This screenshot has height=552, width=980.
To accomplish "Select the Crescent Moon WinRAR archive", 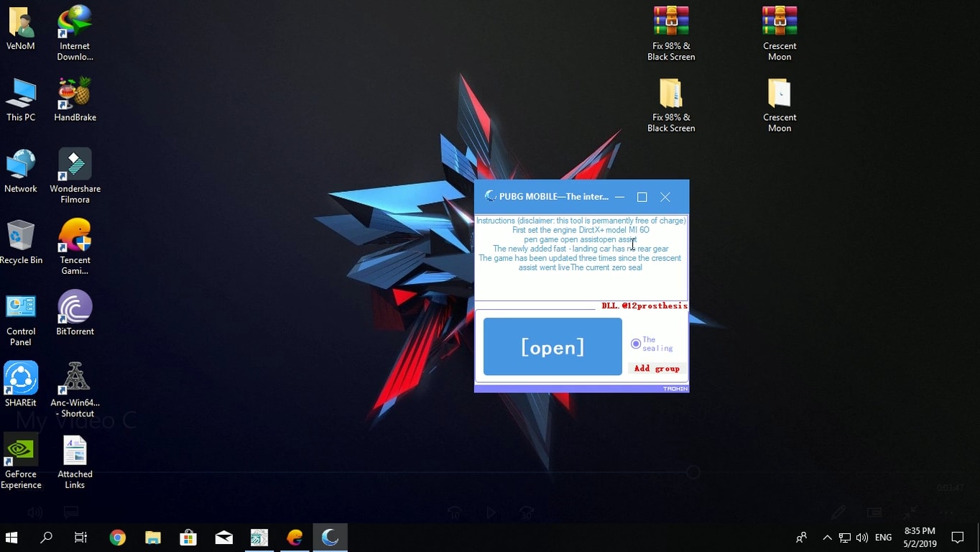I will pyautogui.click(x=780, y=33).
